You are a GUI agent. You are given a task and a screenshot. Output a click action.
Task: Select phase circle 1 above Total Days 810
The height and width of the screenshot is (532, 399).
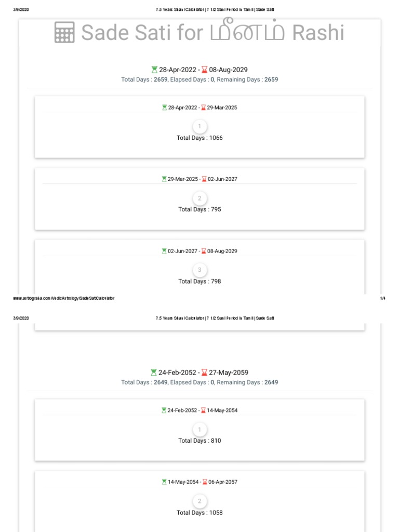[199, 430]
